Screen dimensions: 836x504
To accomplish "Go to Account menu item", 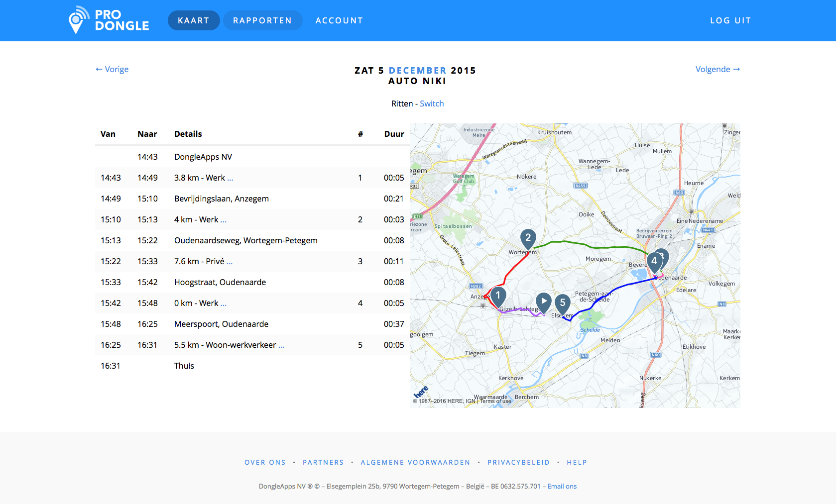I will (x=339, y=20).
